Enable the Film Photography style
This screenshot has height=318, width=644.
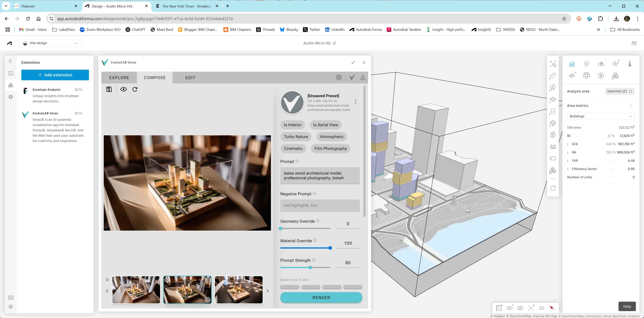[331, 148]
